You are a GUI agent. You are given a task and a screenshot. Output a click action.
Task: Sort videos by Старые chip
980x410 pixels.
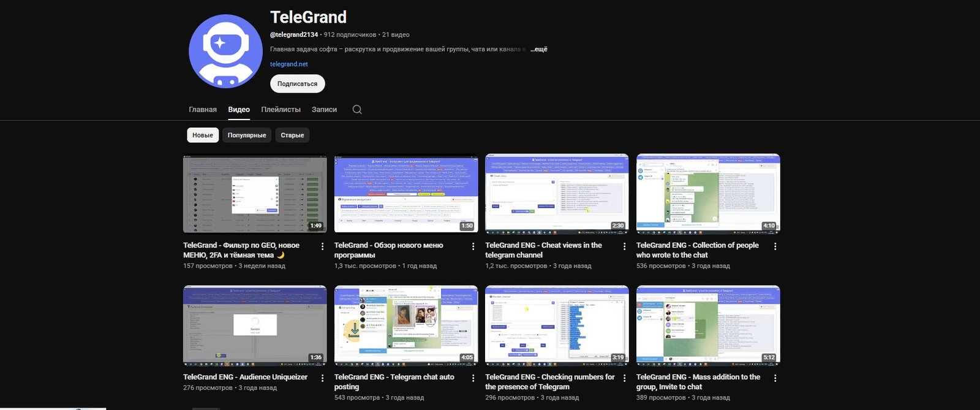click(292, 135)
